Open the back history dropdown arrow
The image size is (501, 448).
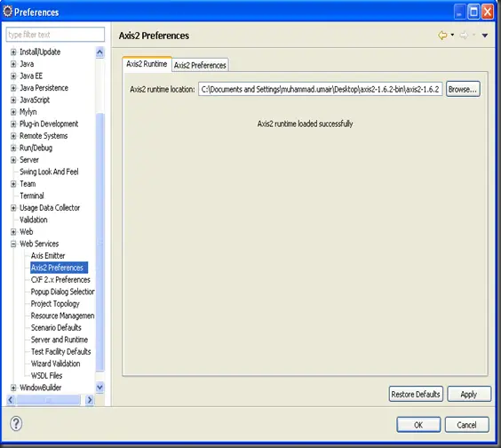(452, 35)
